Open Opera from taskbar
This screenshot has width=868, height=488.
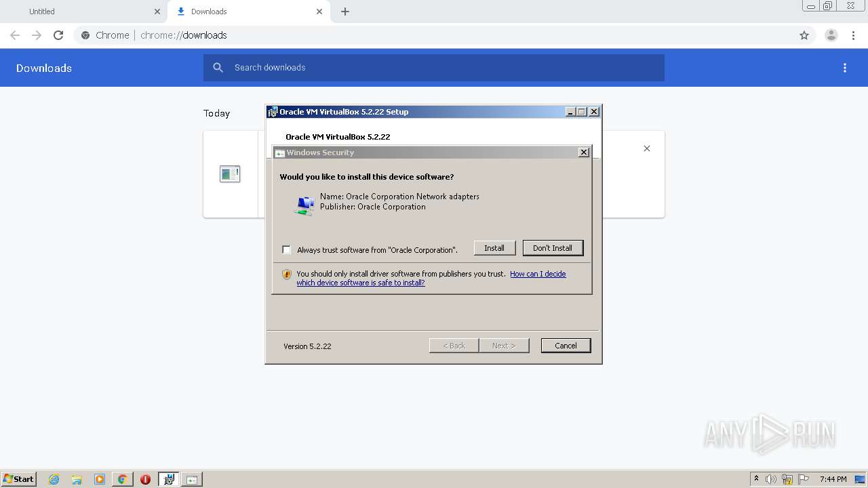click(x=145, y=479)
